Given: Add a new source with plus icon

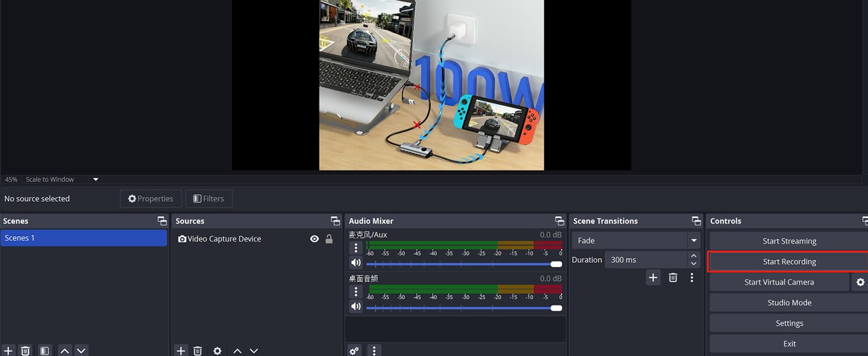Looking at the screenshot, I should 181,351.
